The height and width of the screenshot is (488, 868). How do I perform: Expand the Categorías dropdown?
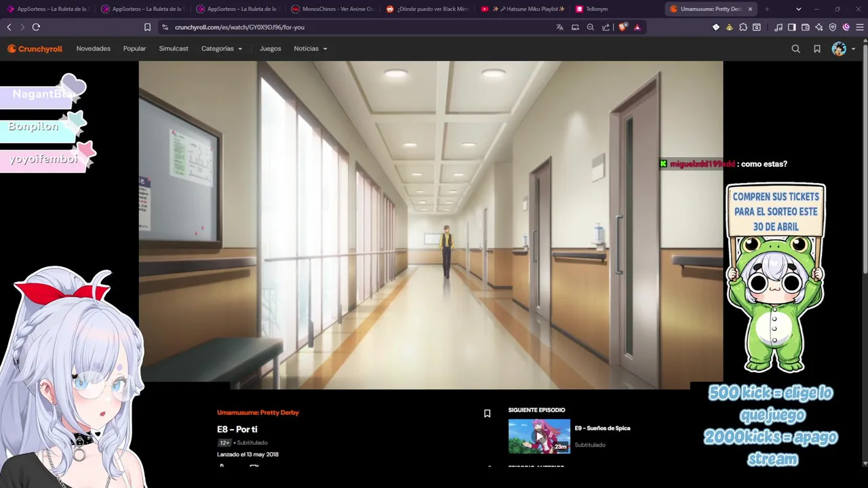coord(222,49)
